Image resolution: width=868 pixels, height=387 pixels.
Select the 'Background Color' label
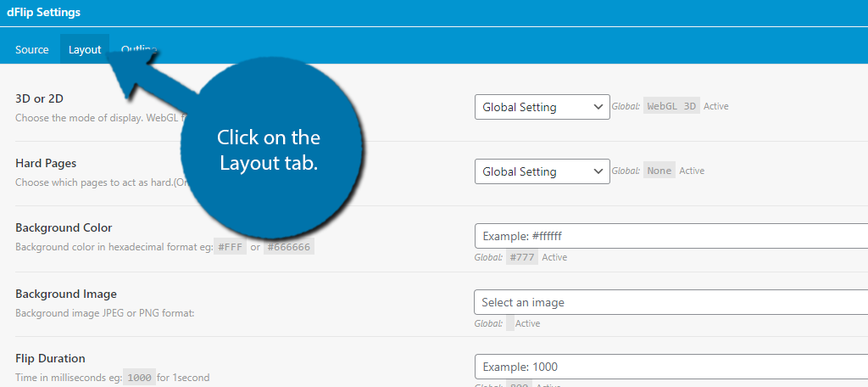pos(64,228)
